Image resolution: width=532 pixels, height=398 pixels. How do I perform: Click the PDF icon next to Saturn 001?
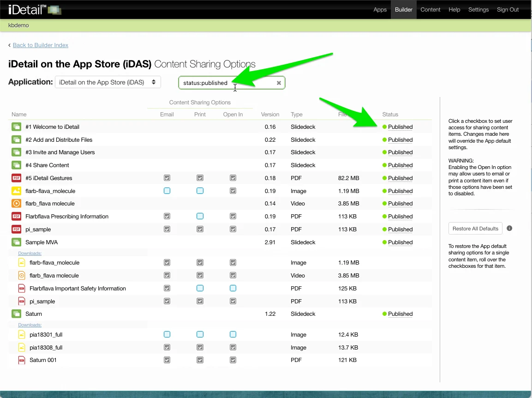pos(21,360)
